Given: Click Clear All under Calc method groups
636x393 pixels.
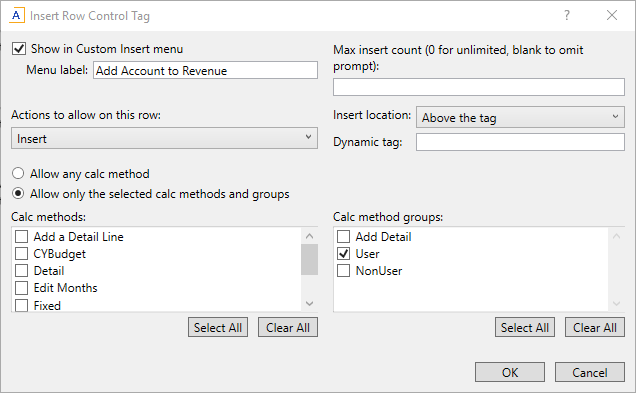Looking at the screenshot, I should [x=595, y=327].
